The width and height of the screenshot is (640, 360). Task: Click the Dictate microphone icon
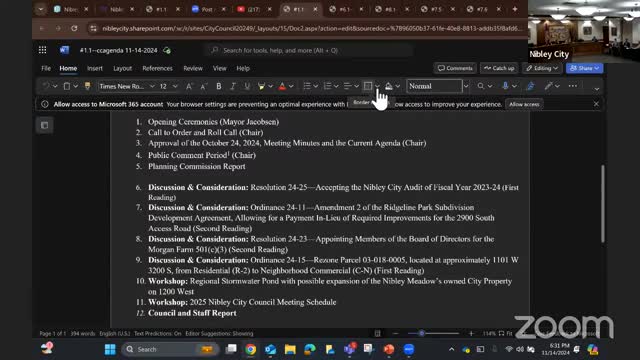[505, 86]
